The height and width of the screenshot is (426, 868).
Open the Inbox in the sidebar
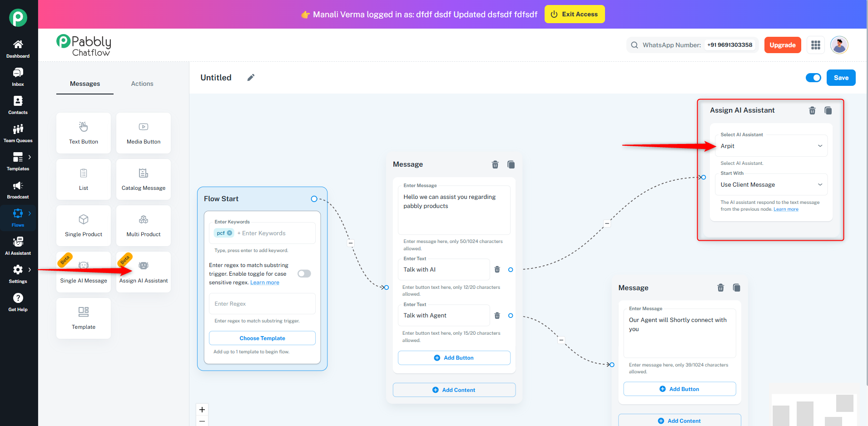click(18, 77)
